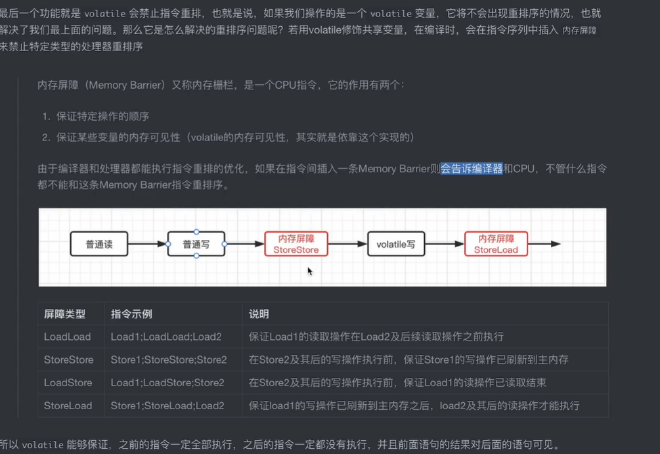Screen dimensions: 660x454
Task: Click the paragraph starting 由于编译器和处理器
Action: (x=322, y=177)
